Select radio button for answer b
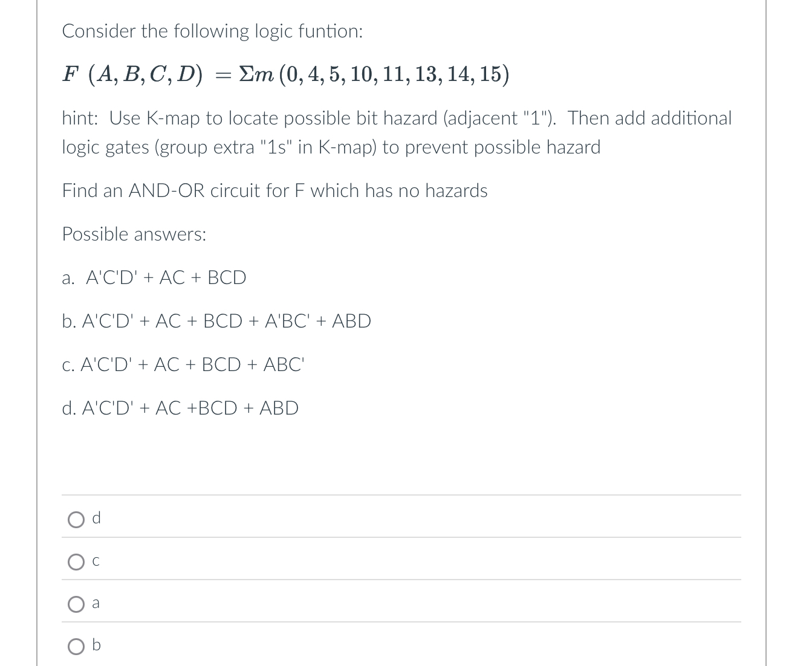The image size is (812, 666). point(75,645)
